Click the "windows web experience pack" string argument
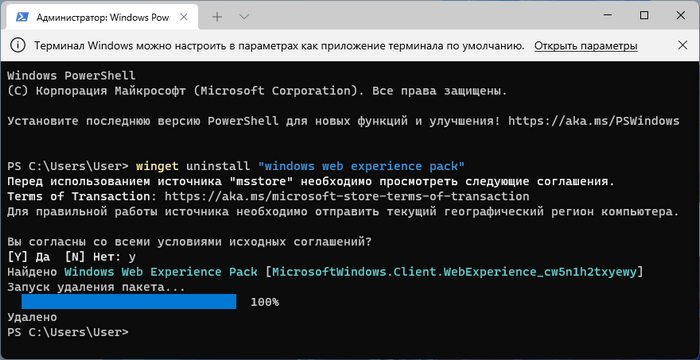Image resolution: width=700 pixels, height=360 pixels. pos(362,166)
